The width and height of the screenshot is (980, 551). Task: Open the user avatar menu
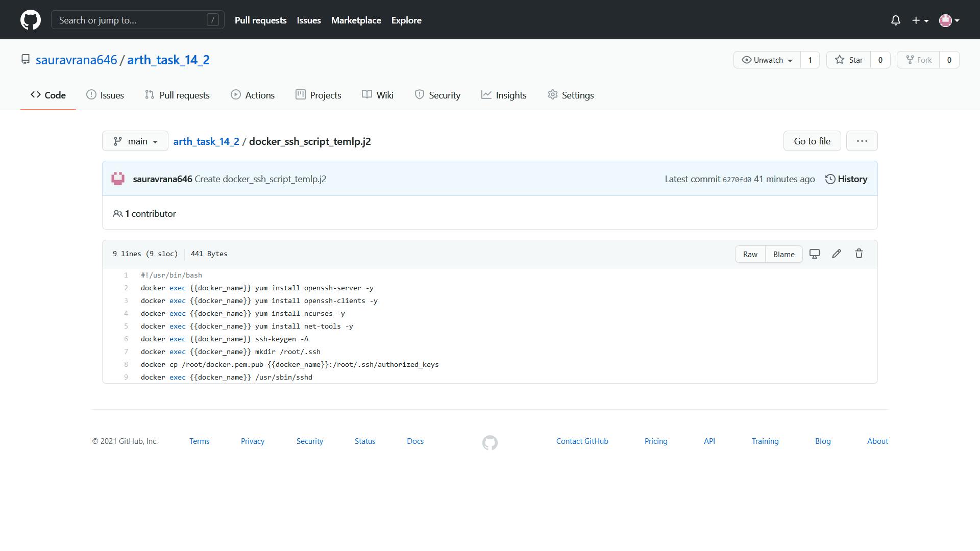[x=949, y=20]
